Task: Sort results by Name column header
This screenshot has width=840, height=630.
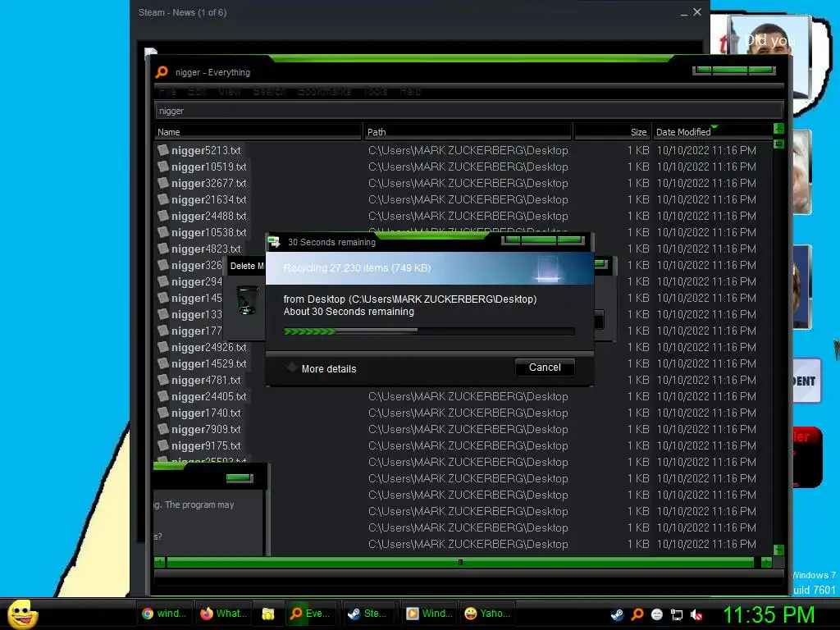Action: tap(258, 132)
